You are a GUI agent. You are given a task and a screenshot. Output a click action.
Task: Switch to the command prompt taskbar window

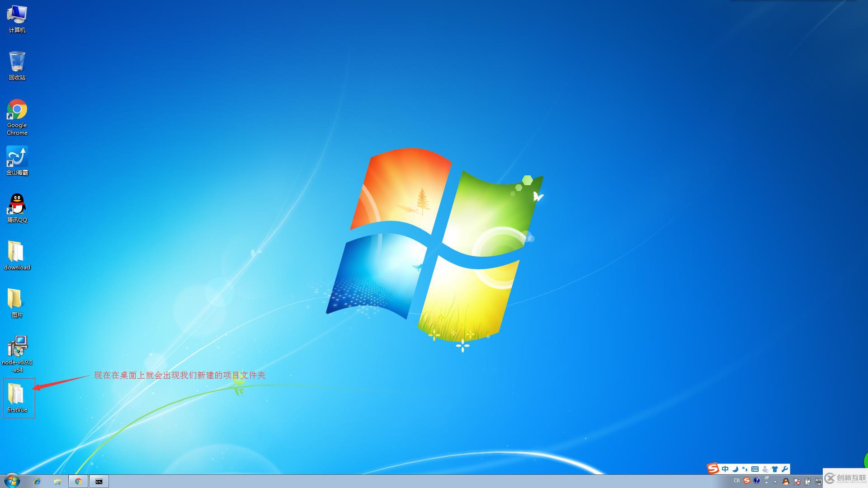tap(99, 481)
